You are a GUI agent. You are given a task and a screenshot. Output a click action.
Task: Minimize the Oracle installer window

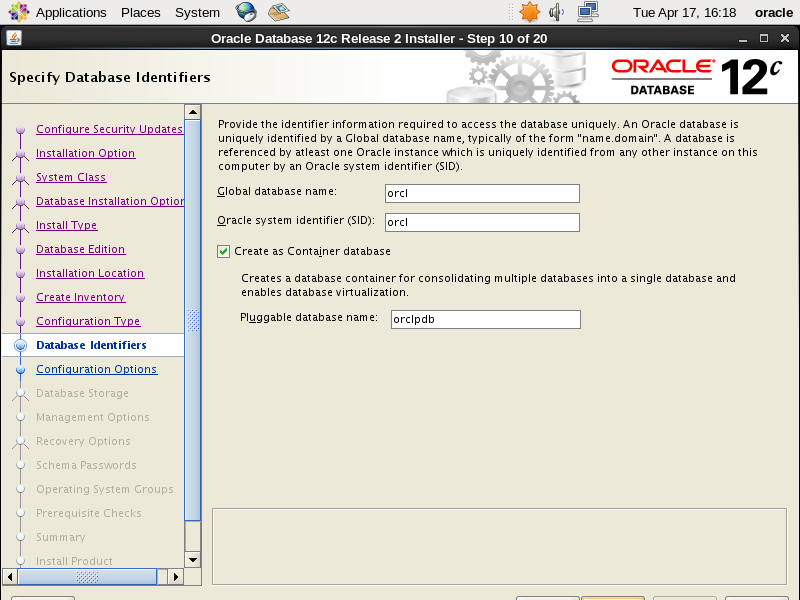(743, 39)
